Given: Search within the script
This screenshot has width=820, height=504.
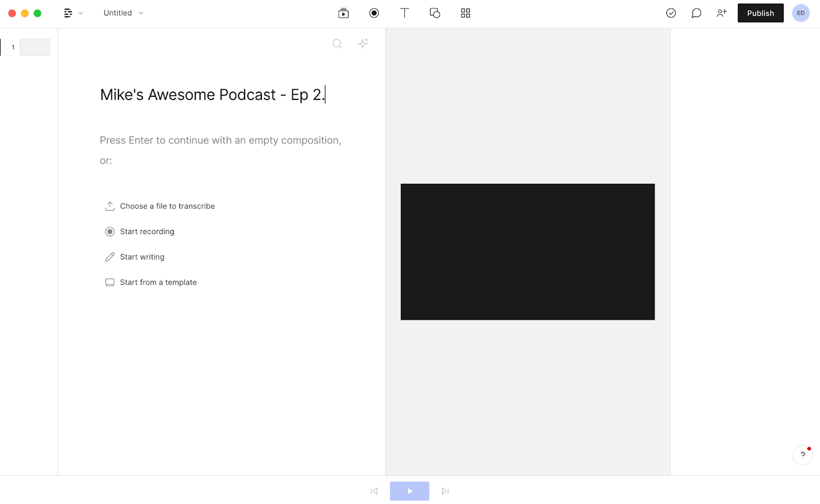Looking at the screenshot, I should tap(337, 44).
